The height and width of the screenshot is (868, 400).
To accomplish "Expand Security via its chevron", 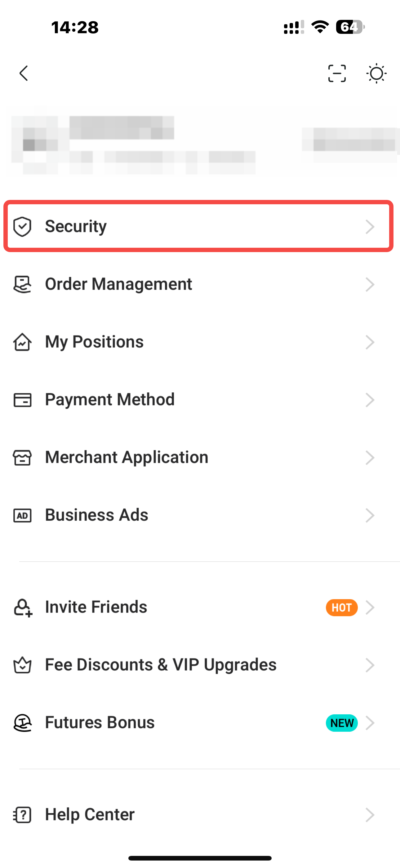I will pyautogui.click(x=370, y=226).
